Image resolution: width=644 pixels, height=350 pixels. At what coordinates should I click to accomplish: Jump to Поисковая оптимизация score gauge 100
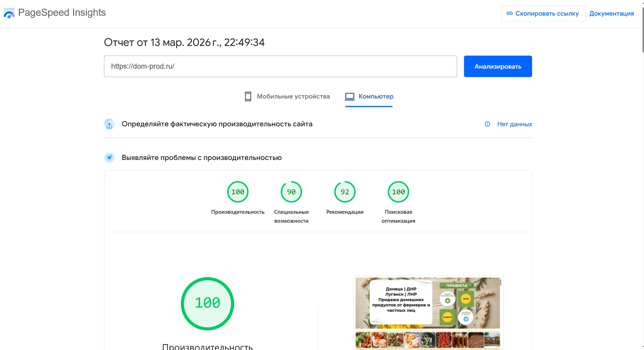coord(398,192)
